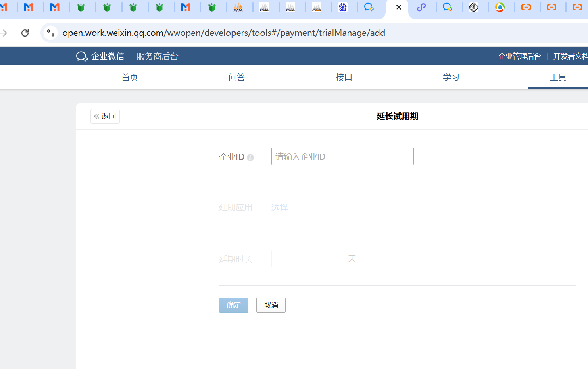Reload the page with the refresh icon

pyautogui.click(x=25, y=33)
